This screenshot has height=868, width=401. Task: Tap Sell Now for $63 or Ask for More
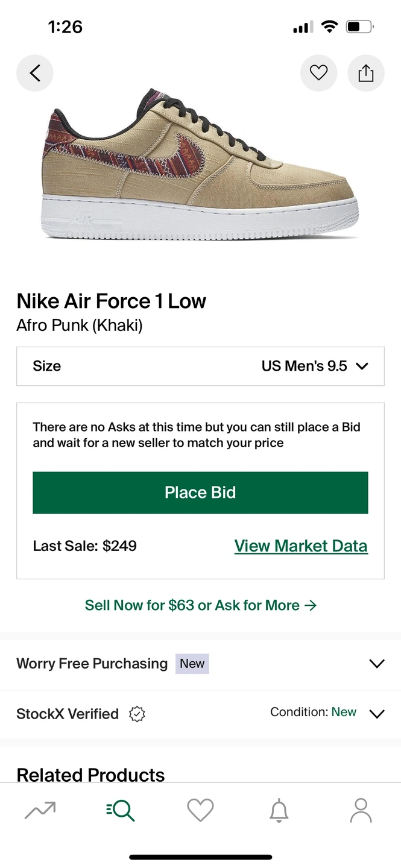tap(200, 605)
